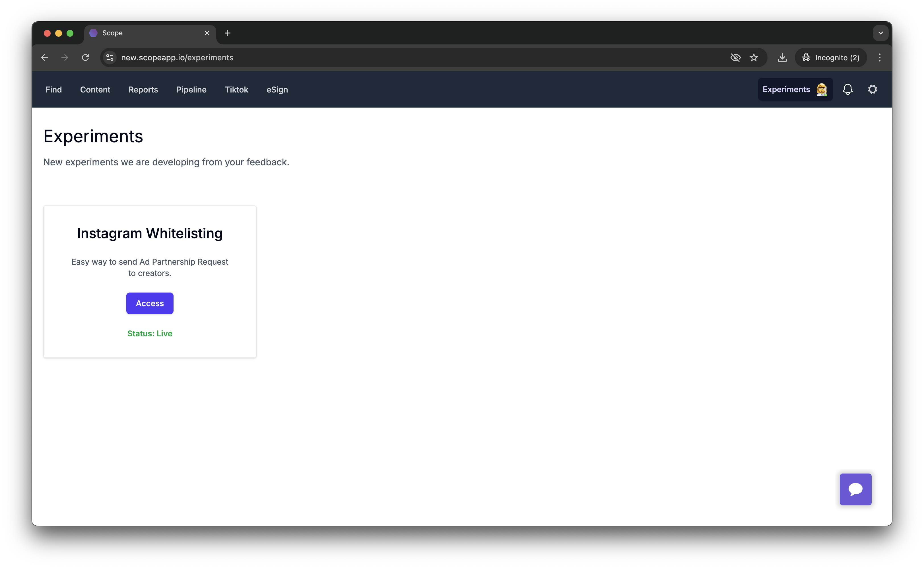Open the notifications bell
The width and height of the screenshot is (924, 568).
point(847,89)
